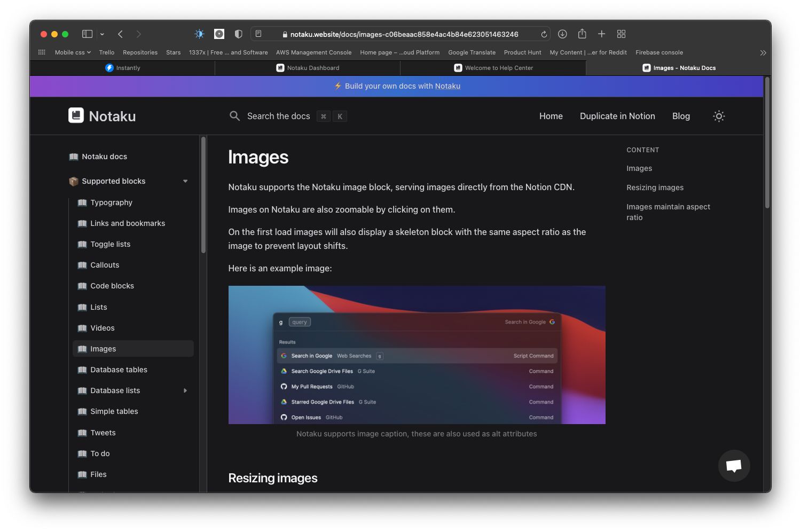801x532 pixels.
Task: Click the sidebar scrollbar thumb
Action: click(203, 195)
